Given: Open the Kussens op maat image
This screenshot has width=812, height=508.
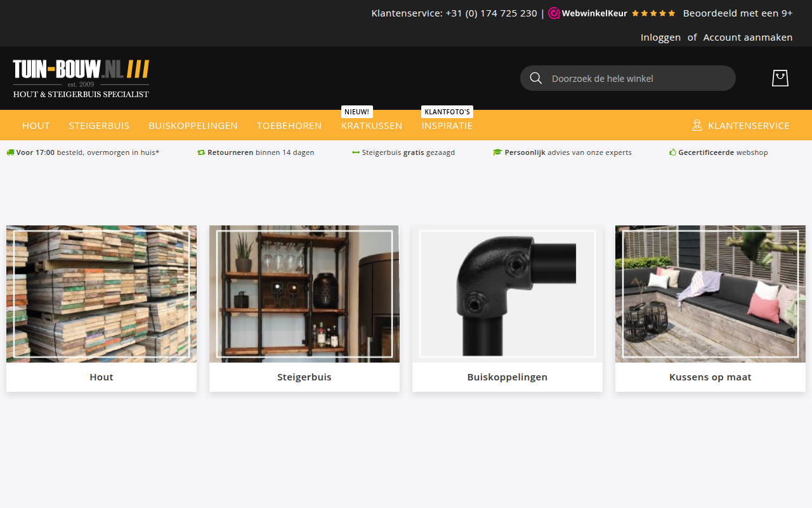Looking at the screenshot, I should click(710, 294).
